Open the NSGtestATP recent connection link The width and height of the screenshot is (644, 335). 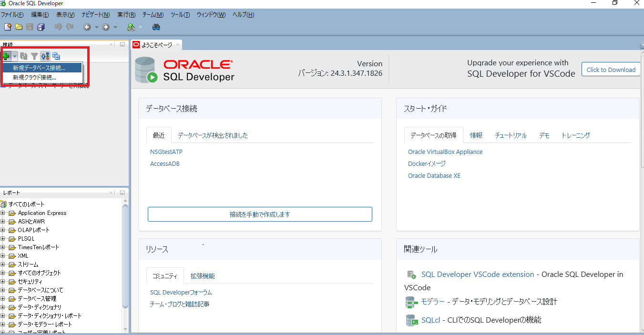coord(166,152)
